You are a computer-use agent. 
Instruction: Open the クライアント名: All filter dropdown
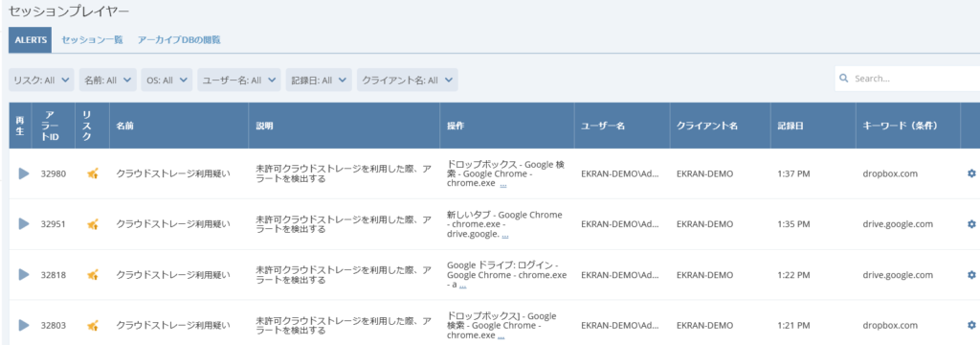coord(408,80)
